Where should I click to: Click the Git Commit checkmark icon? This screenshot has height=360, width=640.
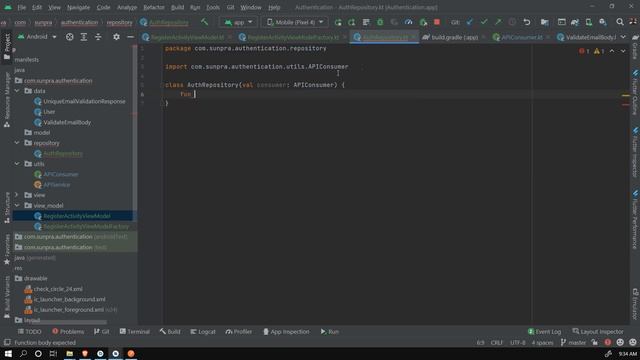[484, 22]
